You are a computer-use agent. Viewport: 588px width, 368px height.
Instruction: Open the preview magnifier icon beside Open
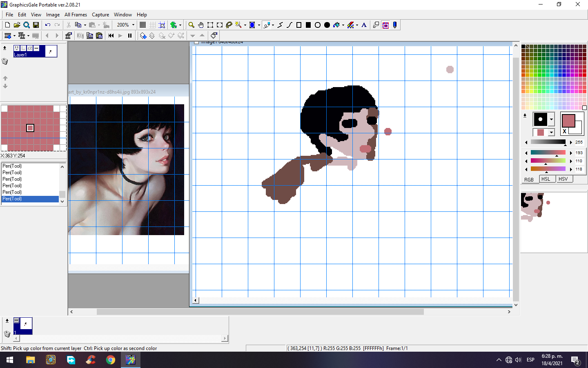(27, 25)
